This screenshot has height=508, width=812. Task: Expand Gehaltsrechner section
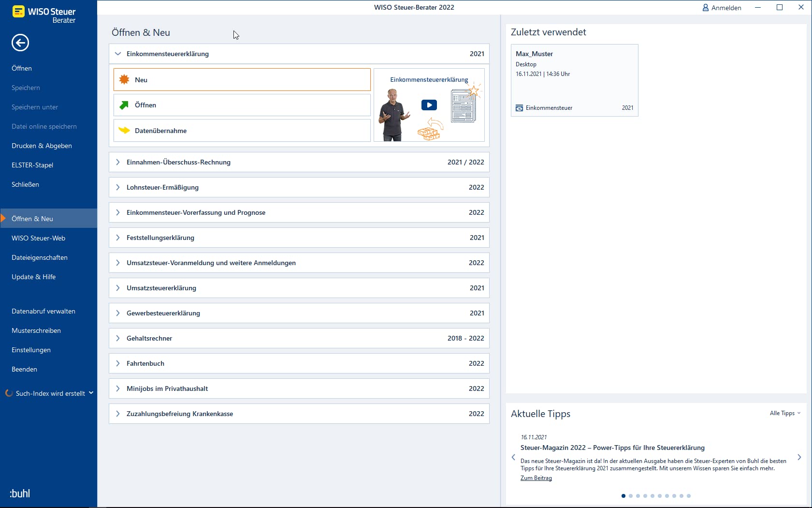(118, 338)
